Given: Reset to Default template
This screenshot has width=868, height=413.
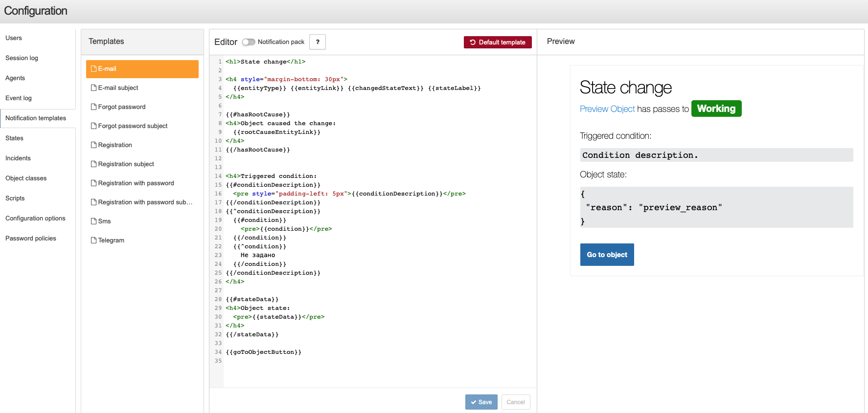Looking at the screenshot, I should (498, 43).
